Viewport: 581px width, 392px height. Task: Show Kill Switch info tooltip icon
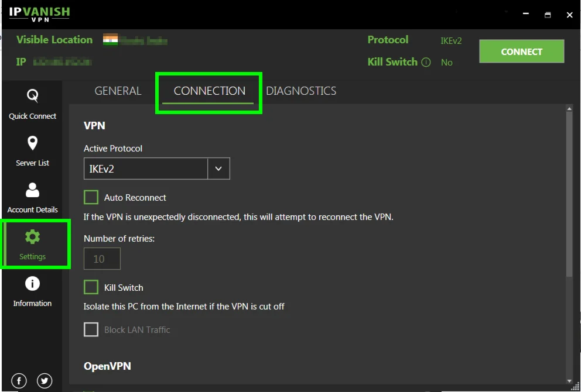click(426, 62)
